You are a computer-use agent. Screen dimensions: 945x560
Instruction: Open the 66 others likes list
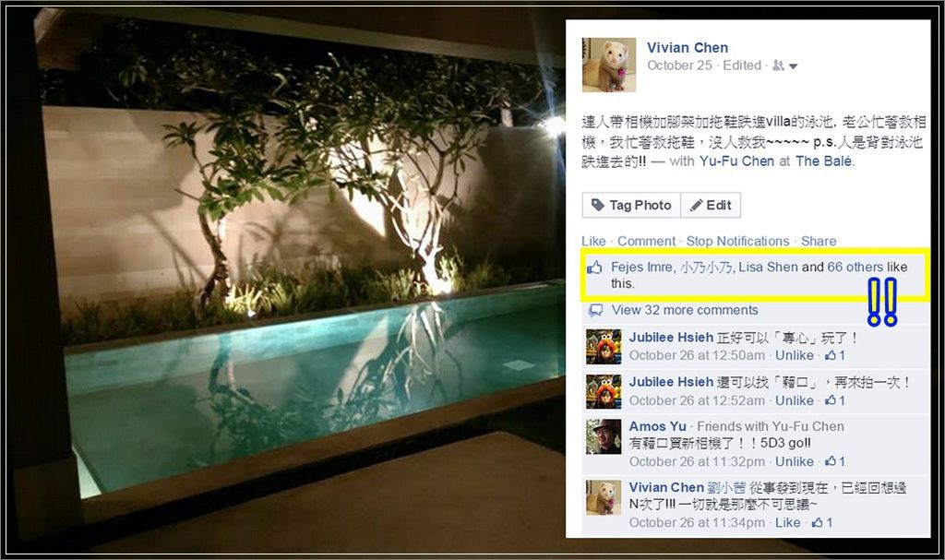coord(855,267)
